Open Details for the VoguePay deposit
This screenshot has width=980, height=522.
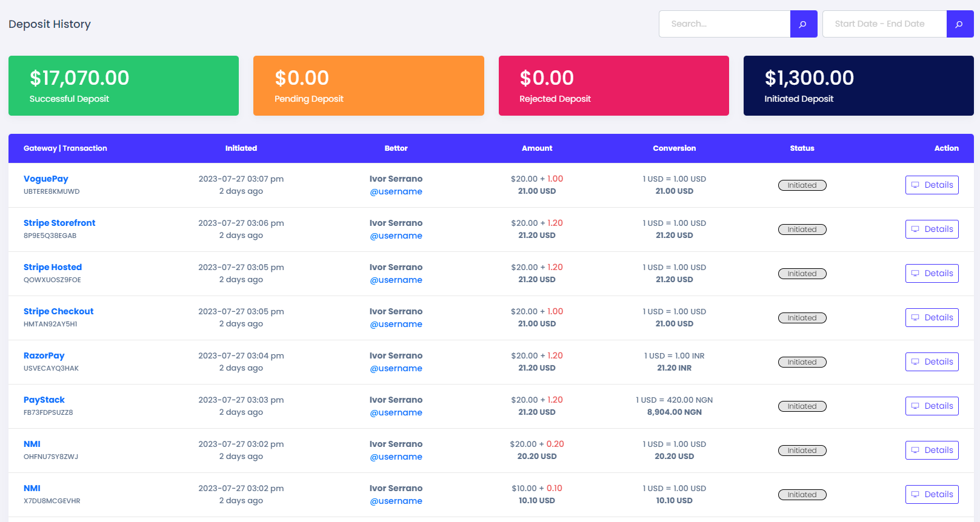(932, 185)
